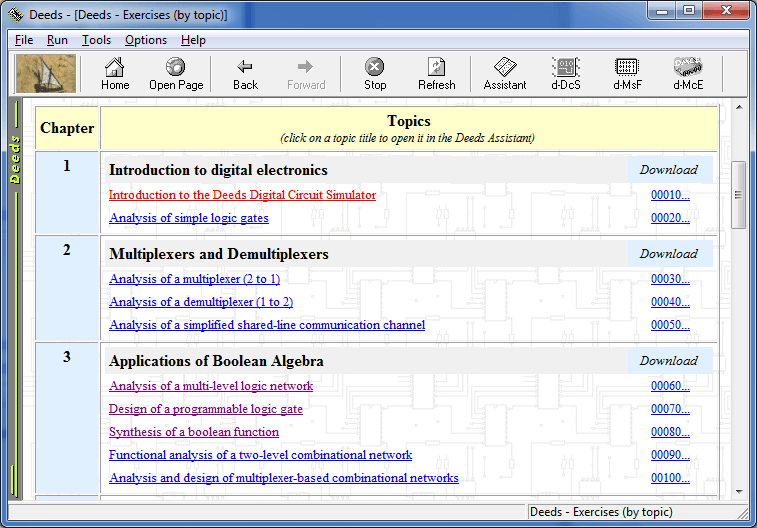Open 'Functional analysis of a two-level combinational network'
757x528 pixels.
260,455
